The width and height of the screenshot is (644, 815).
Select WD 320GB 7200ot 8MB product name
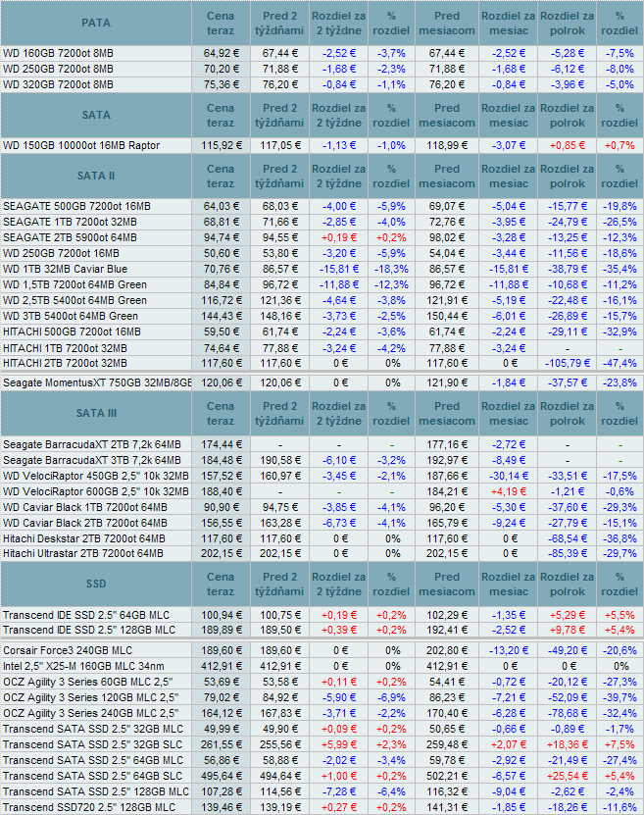tap(58, 84)
